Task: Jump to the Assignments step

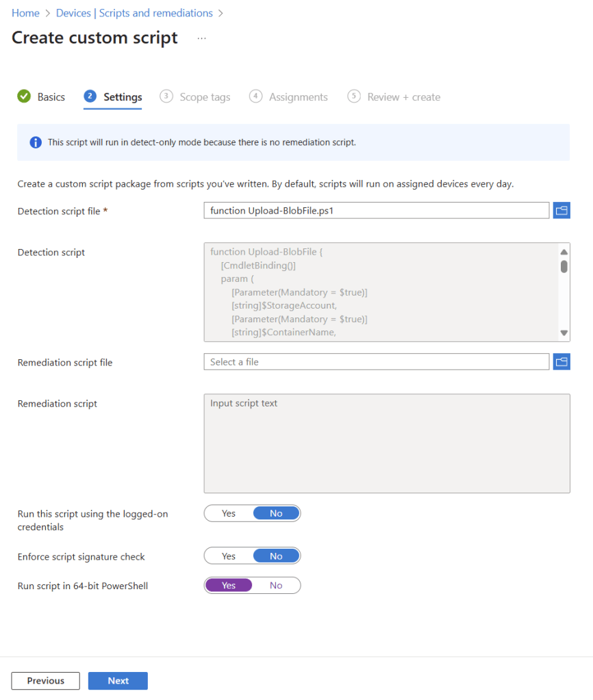Action: point(298,97)
